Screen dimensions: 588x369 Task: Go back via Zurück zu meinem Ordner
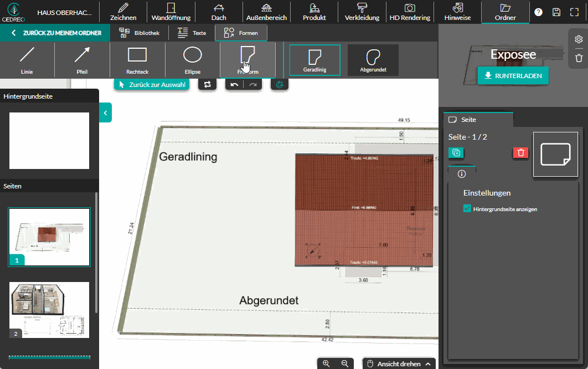point(55,33)
